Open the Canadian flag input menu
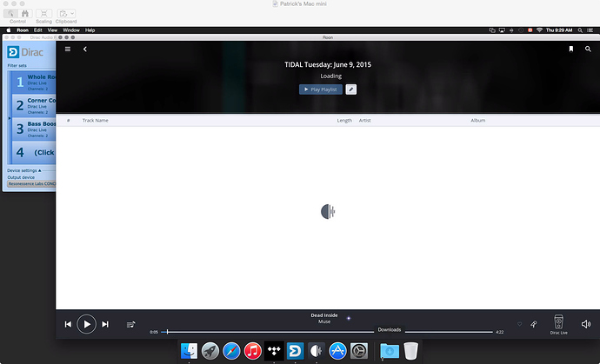600x364 pixels. [530, 30]
